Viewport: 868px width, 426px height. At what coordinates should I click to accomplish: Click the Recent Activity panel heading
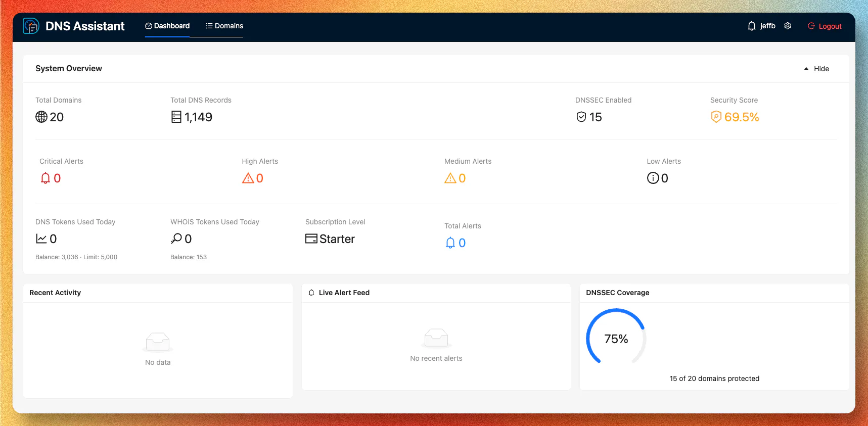tap(55, 293)
